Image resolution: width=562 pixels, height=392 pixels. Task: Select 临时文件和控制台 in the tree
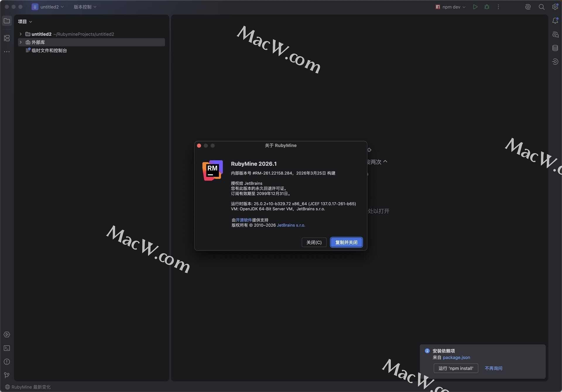coord(49,50)
